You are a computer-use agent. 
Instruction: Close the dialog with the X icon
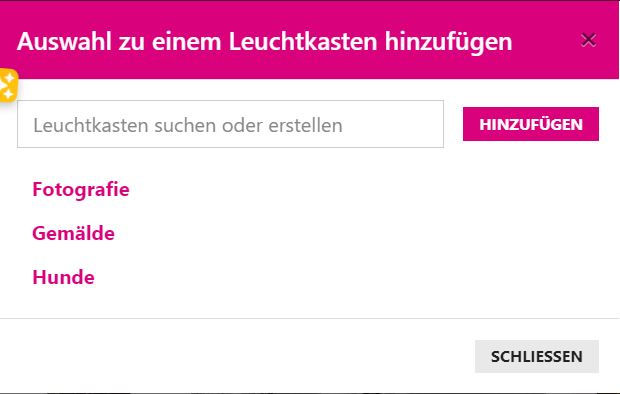[589, 40]
